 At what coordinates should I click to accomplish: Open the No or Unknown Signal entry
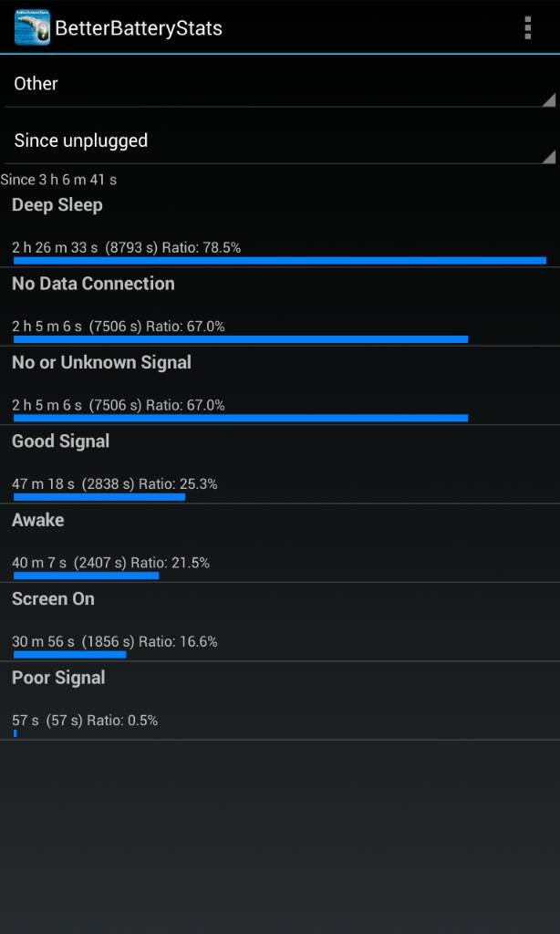pyautogui.click(x=280, y=386)
